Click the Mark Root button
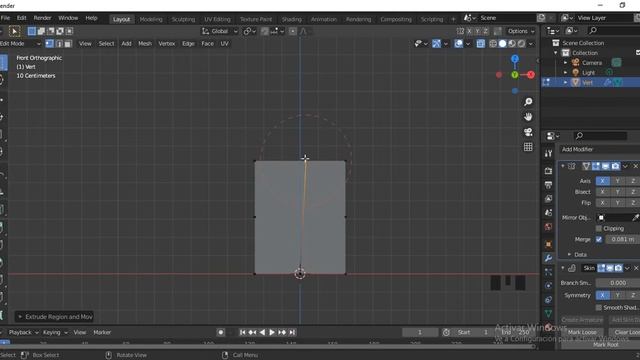The height and width of the screenshot is (360, 640). click(x=606, y=345)
